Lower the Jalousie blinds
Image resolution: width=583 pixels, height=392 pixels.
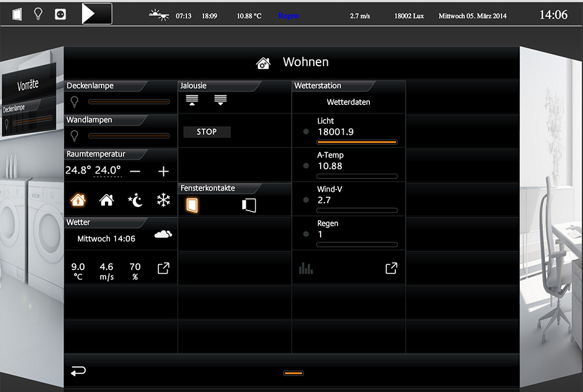220,101
